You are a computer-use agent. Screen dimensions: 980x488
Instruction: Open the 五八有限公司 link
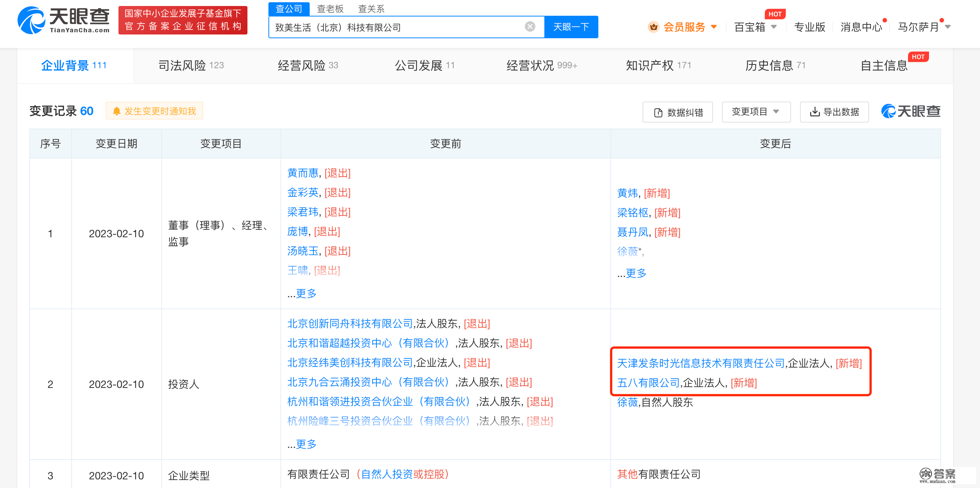click(x=648, y=383)
